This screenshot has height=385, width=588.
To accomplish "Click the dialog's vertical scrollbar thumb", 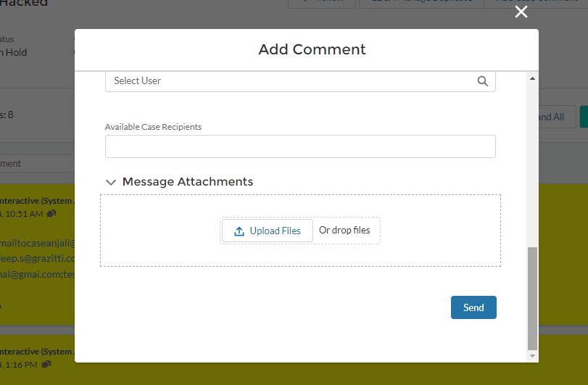I will 533,297.
